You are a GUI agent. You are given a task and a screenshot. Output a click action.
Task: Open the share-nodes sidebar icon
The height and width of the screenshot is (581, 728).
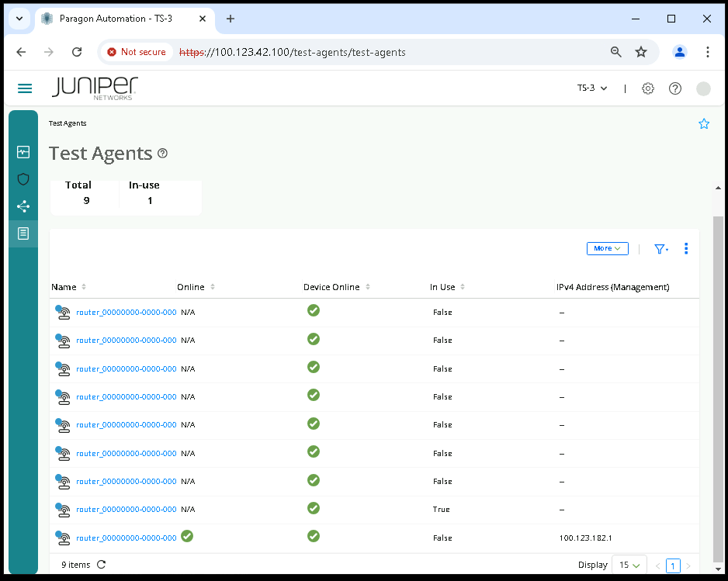pos(23,206)
